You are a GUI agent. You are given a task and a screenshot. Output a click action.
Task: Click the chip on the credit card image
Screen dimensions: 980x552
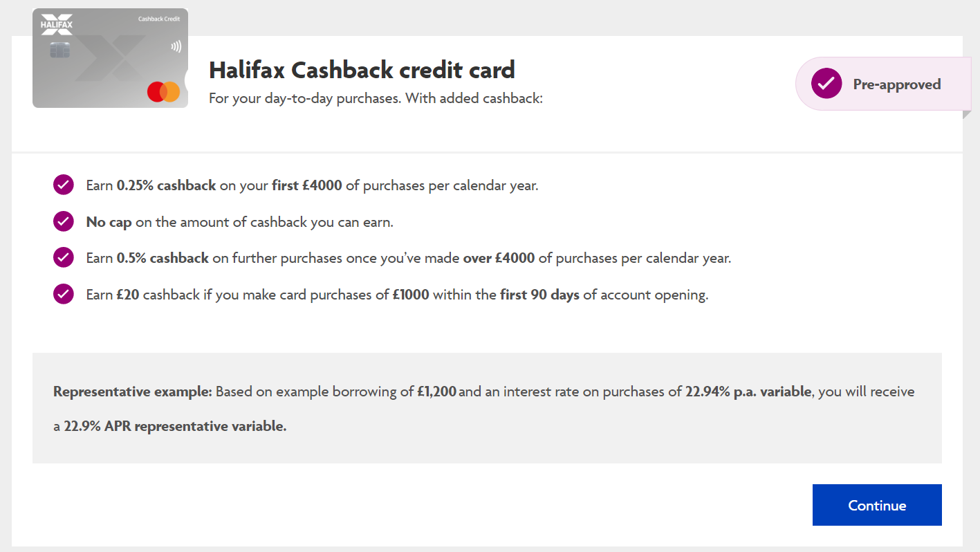click(x=58, y=50)
